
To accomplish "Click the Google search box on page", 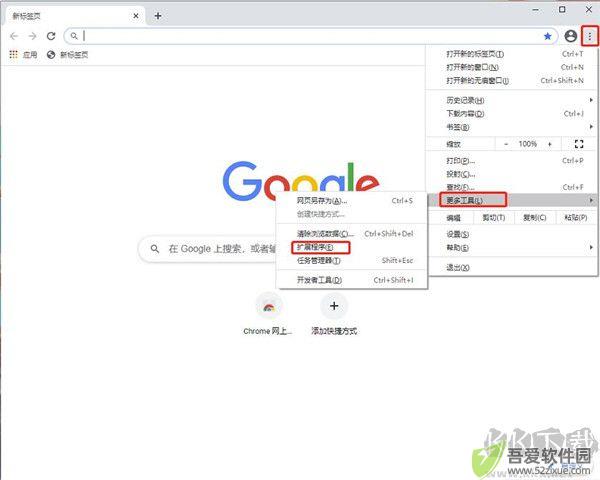I will pyautogui.click(x=208, y=249).
